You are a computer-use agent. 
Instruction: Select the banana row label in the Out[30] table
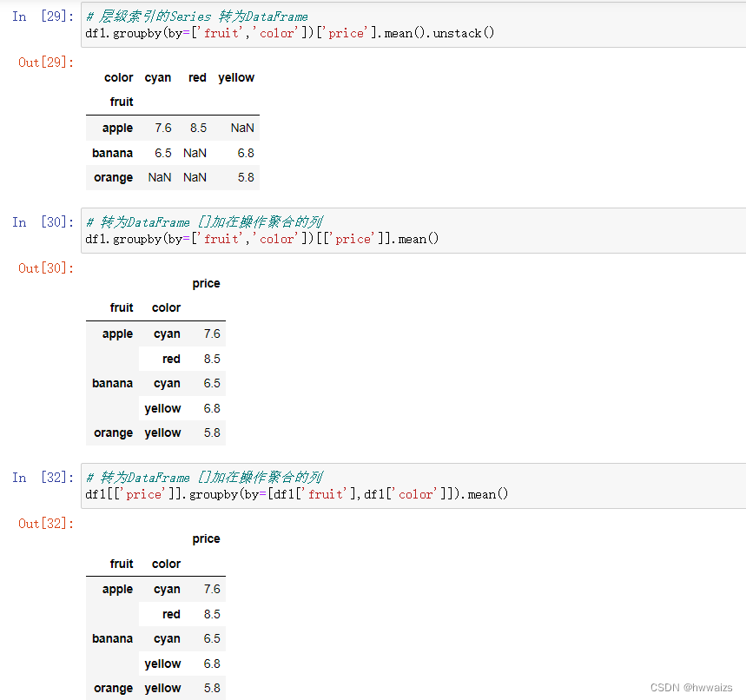[x=112, y=384]
